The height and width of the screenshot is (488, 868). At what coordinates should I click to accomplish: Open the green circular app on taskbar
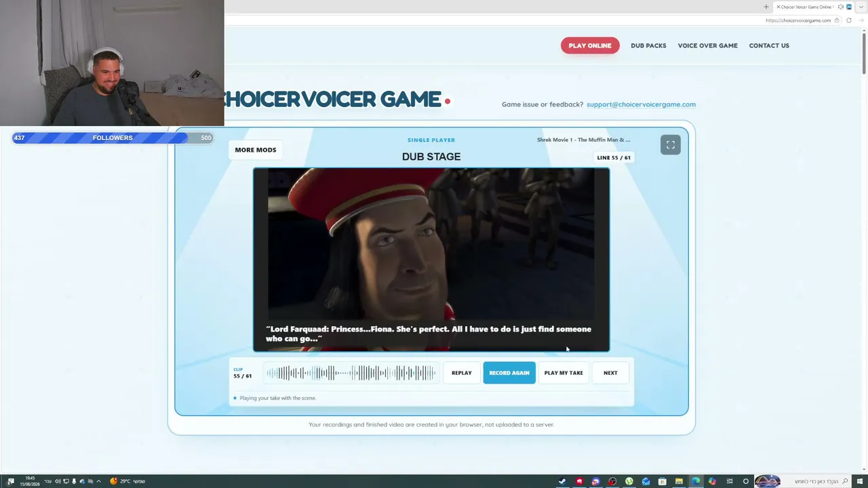pyautogui.click(x=629, y=481)
